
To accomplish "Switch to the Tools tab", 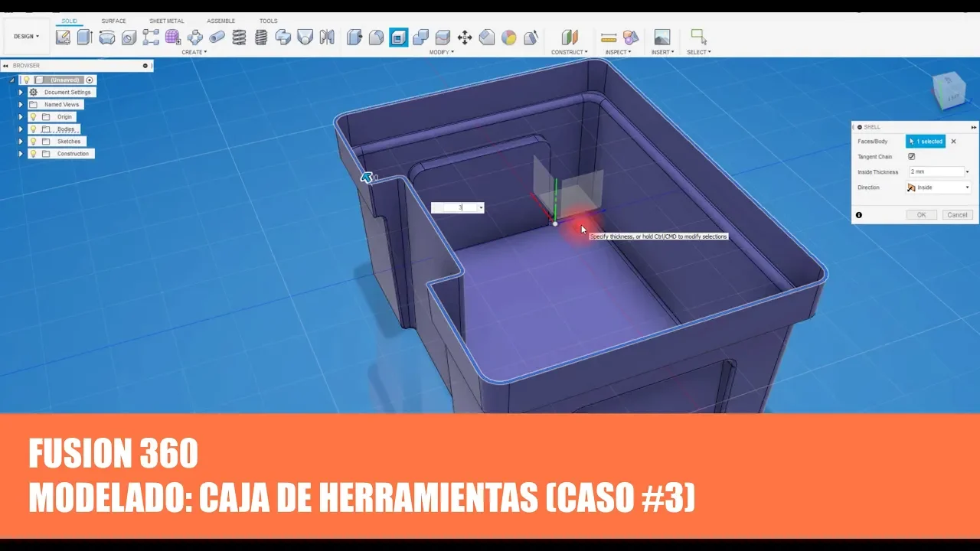I will [x=268, y=21].
